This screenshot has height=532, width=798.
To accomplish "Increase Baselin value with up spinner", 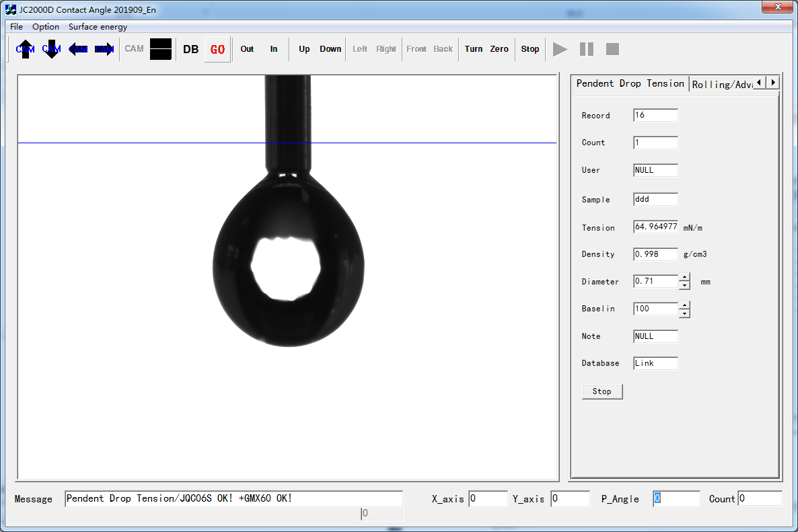I will 684,305.
